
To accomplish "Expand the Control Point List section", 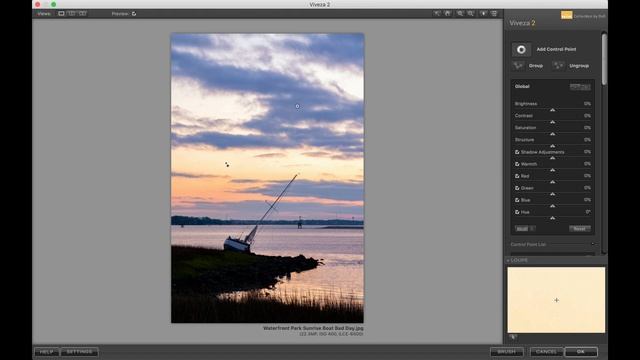I will pyautogui.click(x=593, y=244).
